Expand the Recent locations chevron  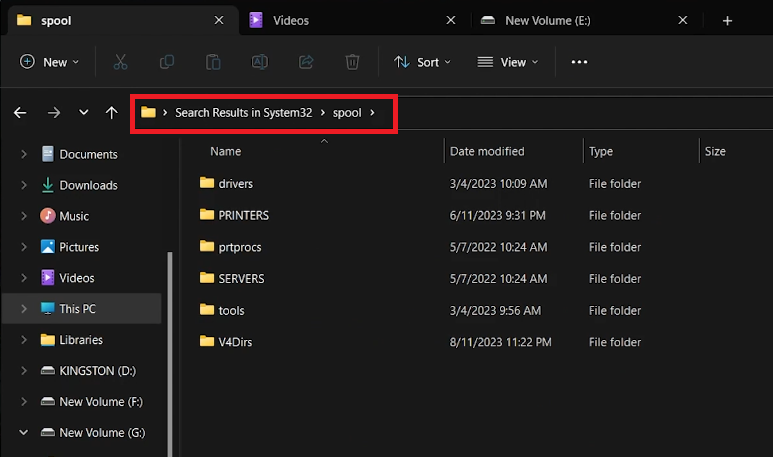[x=83, y=113]
